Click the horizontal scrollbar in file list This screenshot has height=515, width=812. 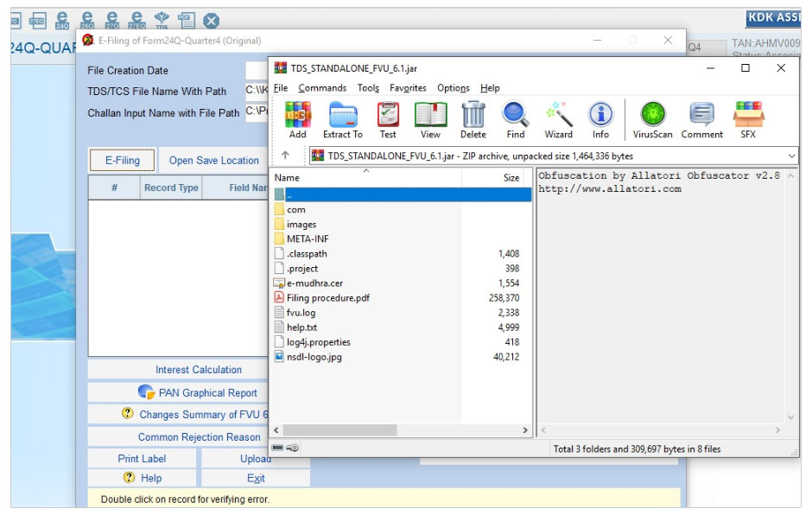[339, 430]
